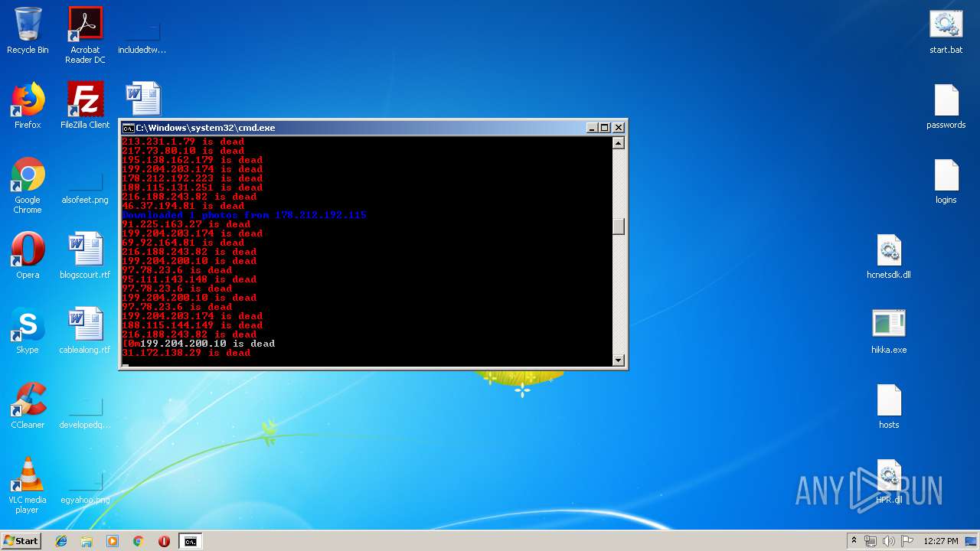
Task: Click the line "188.115.144.149 is dead"
Action: pyautogui.click(x=192, y=325)
